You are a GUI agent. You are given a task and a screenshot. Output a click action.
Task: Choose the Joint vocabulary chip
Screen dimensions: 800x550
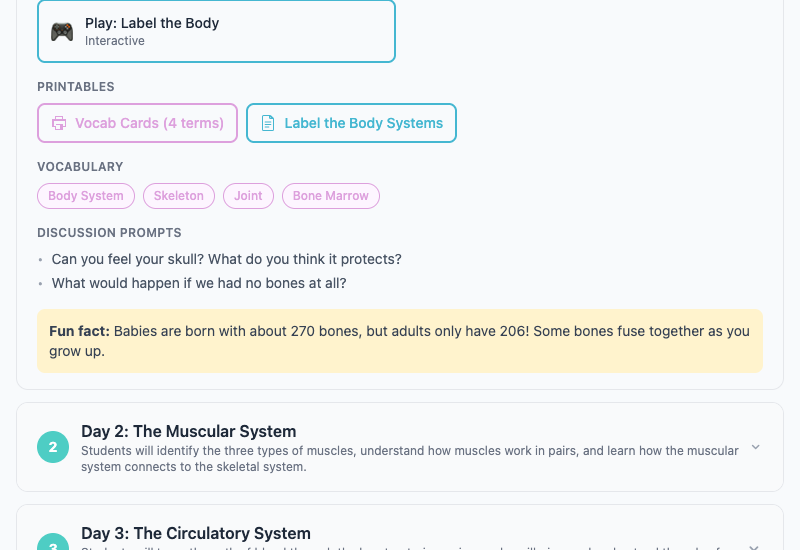click(248, 196)
